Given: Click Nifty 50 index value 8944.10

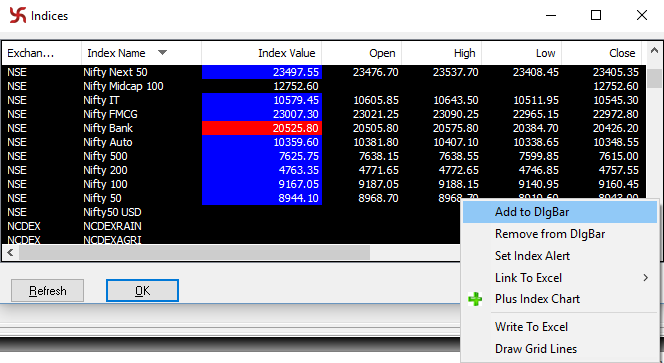Looking at the screenshot, I should (x=262, y=198).
